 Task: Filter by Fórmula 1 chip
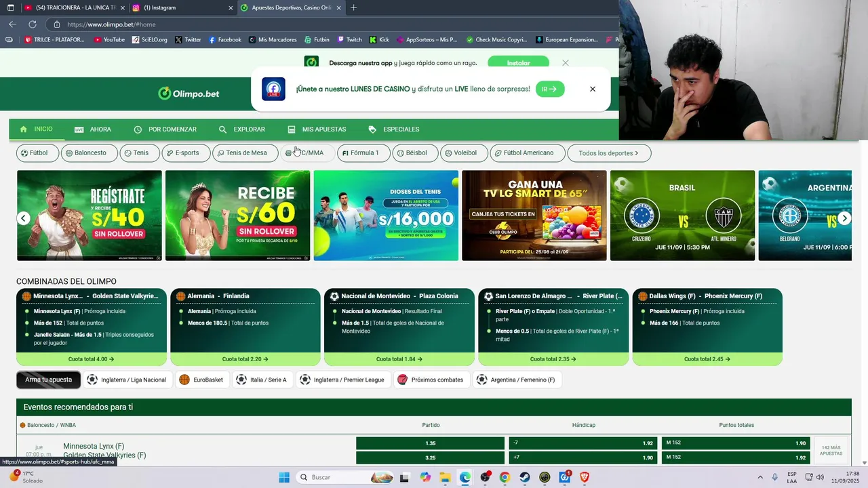coord(363,153)
